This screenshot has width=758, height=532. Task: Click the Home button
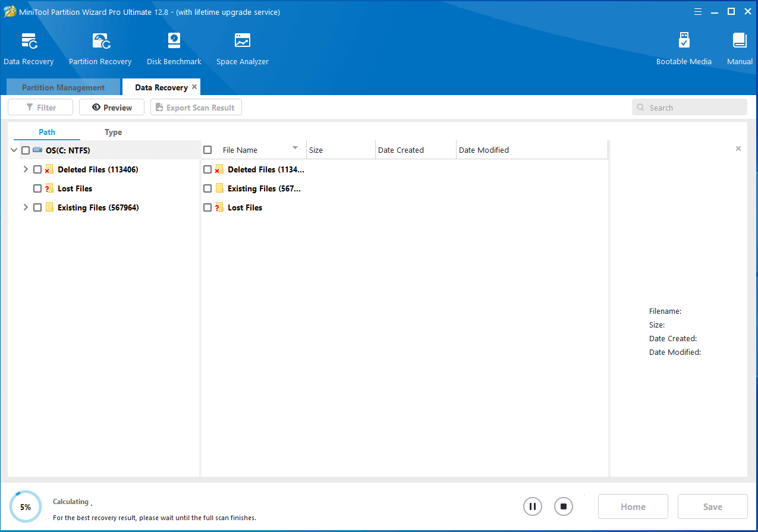tap(633, 506)
